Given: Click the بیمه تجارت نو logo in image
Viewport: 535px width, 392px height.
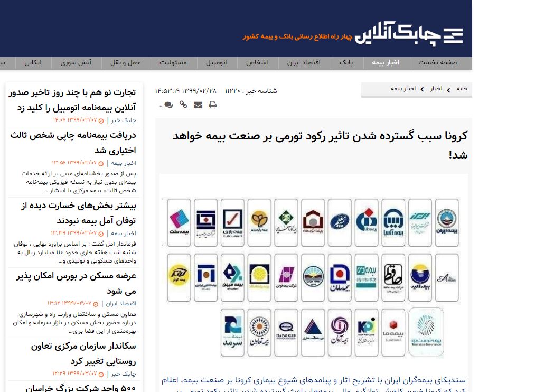Looking at the screenshot, I should point(426,332).
